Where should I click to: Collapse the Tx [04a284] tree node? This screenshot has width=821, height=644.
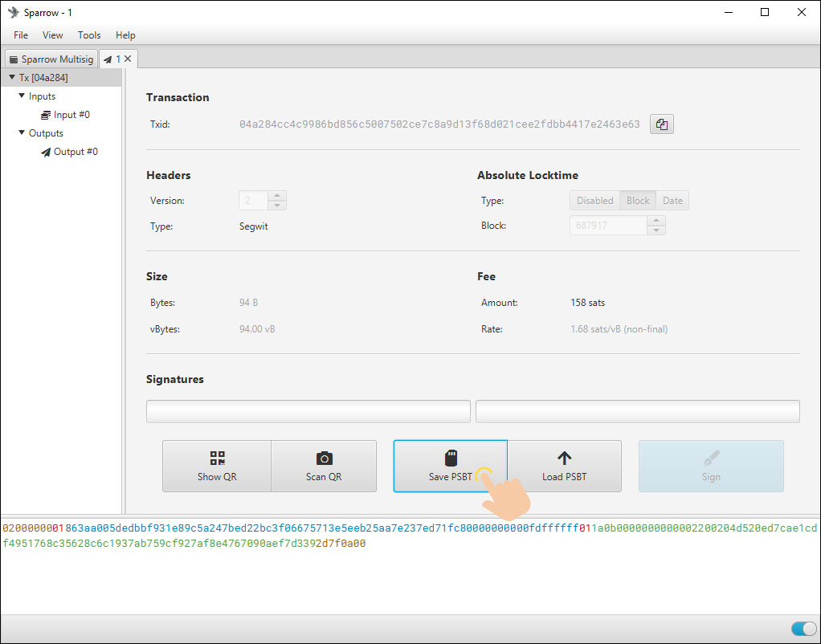click(12, 78)
